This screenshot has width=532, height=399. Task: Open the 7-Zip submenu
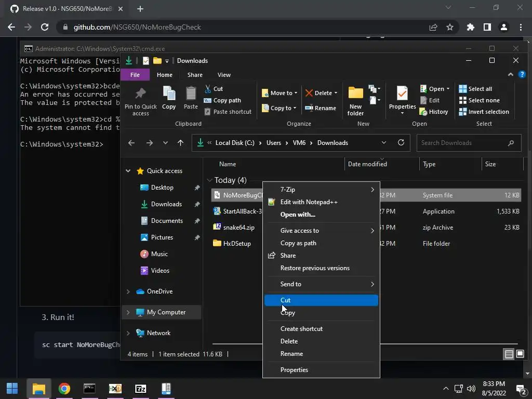(321, 190)
